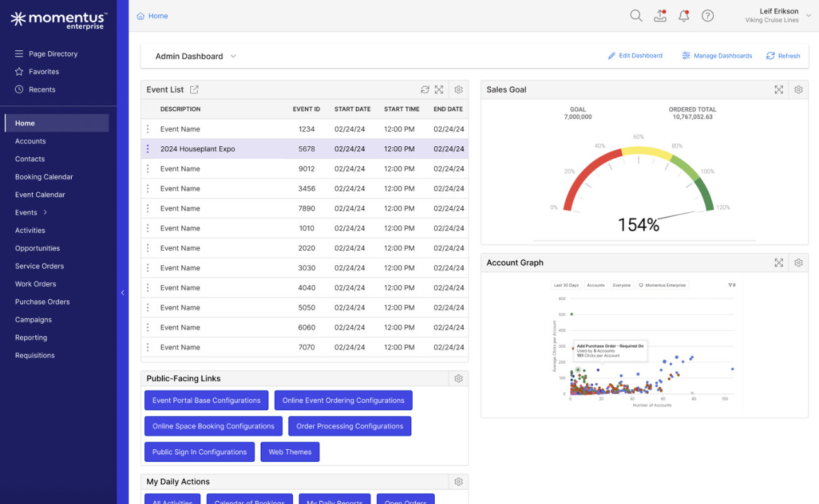The width and height of the screenshot is (819, 504).
Task: Open row menu for event 1010
Action: [148, 228]
